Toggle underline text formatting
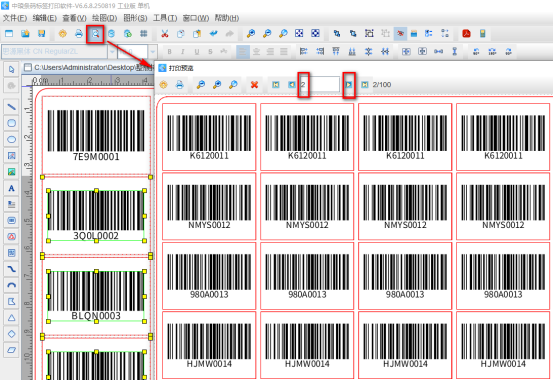This screenshot has height=380, width=554. point(197,52)
